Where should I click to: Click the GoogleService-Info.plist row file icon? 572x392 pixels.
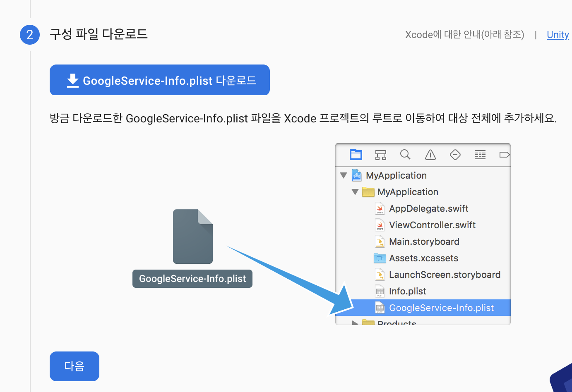click(380, 308)
